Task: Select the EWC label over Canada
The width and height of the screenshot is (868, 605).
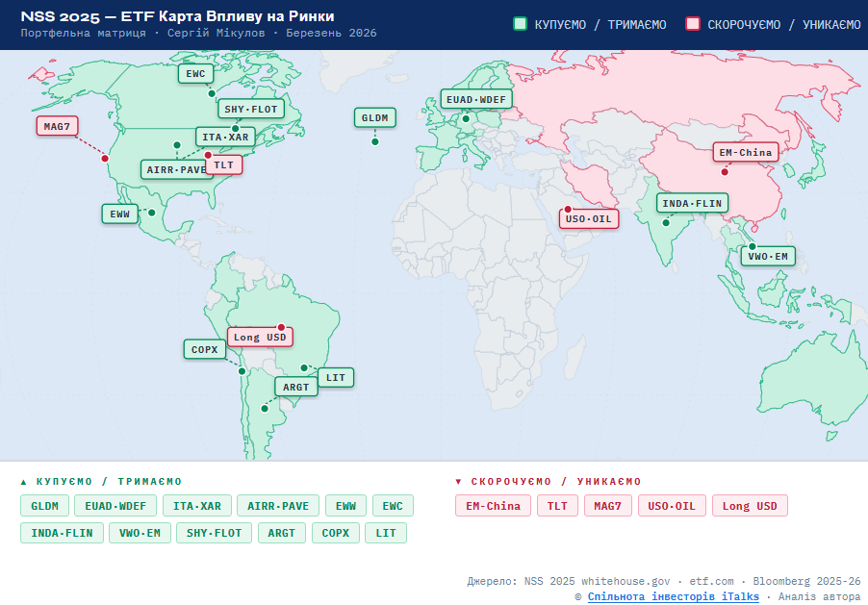Action: click(198, 73)
